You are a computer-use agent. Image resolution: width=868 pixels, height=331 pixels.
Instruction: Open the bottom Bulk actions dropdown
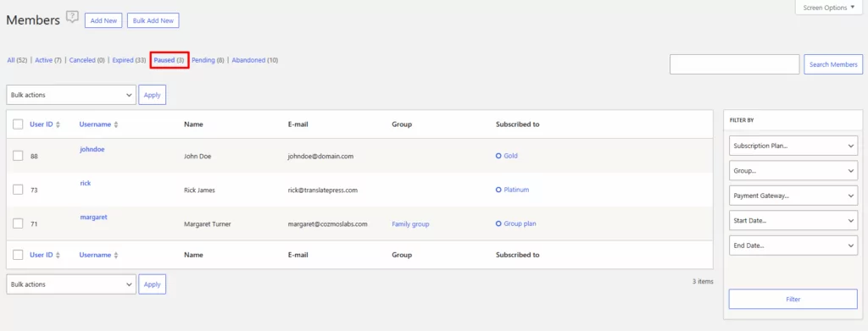(x=71, y=284)
